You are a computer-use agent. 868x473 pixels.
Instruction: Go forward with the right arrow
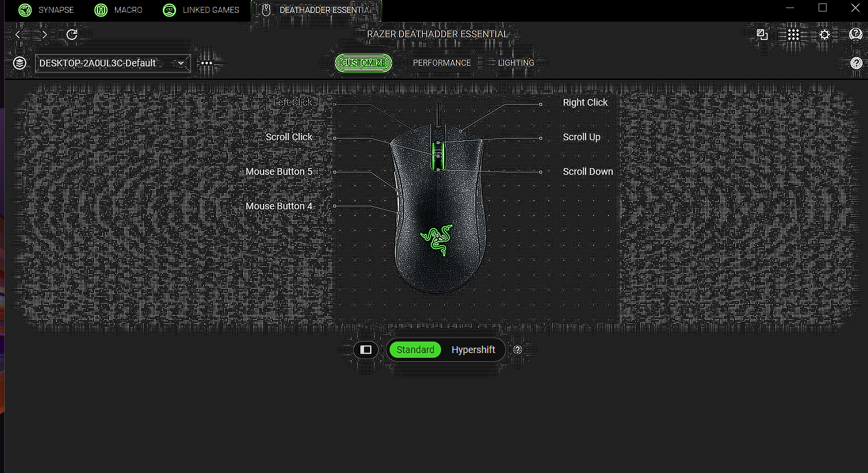(x=45, y=35)
